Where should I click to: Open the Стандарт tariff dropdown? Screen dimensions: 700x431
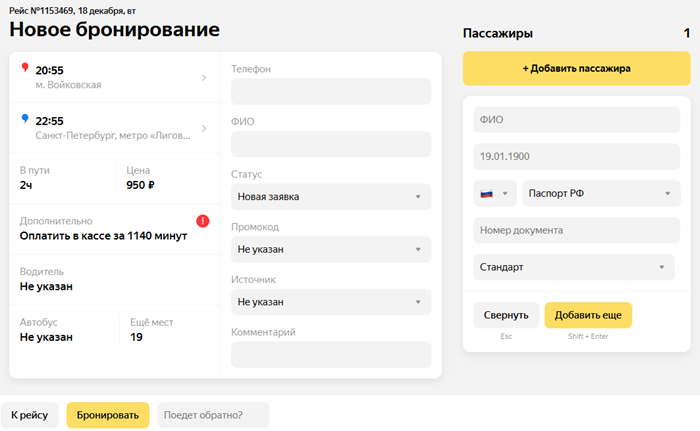[574, 267]
